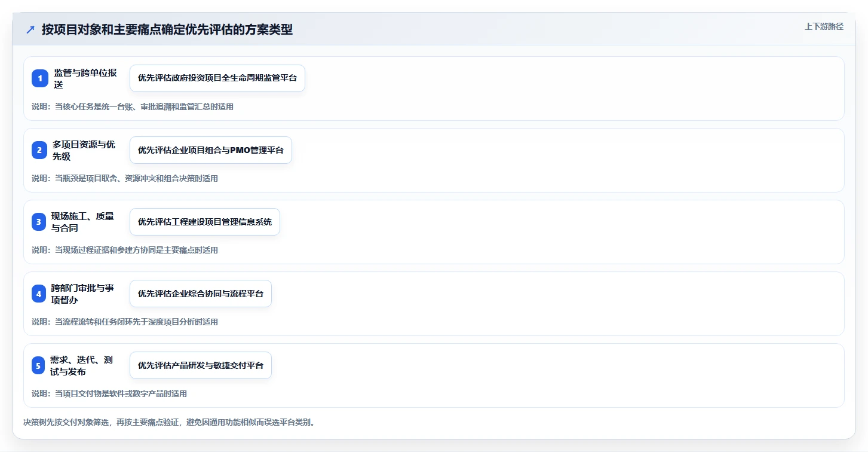Select 优先评估产品研发与敏捷交付平台 button
This screenshot has height=452, width=868.
[x=201, y=365]
